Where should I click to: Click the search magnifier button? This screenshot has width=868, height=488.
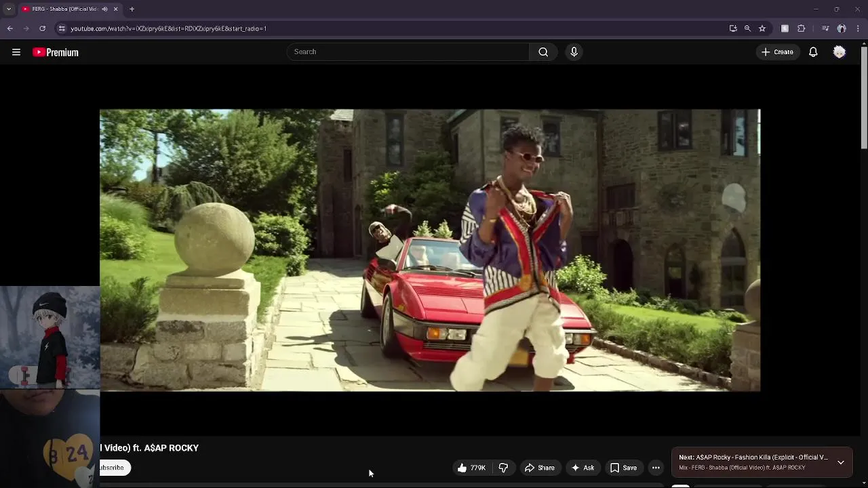pos(543,52)
